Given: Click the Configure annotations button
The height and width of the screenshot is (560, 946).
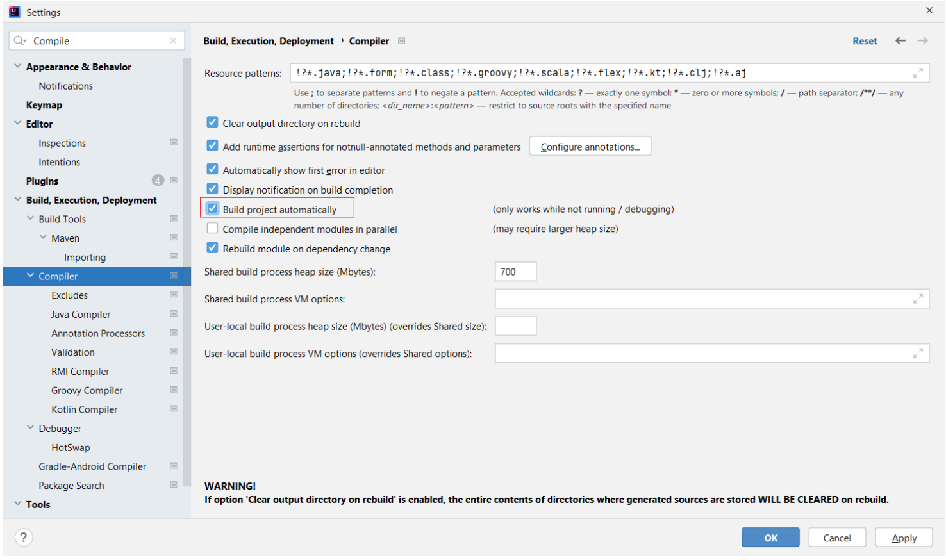Looking at the screenshot, I should [x=590, y=147].
